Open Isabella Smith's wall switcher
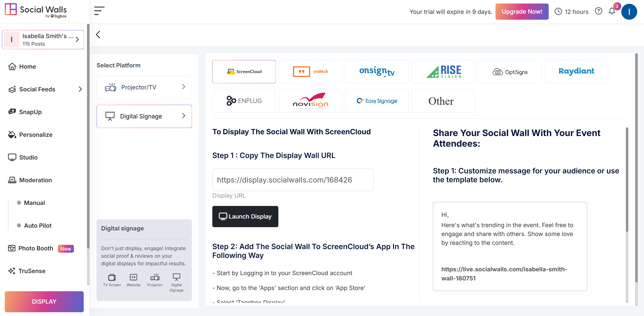 click(x=43, y=40)
